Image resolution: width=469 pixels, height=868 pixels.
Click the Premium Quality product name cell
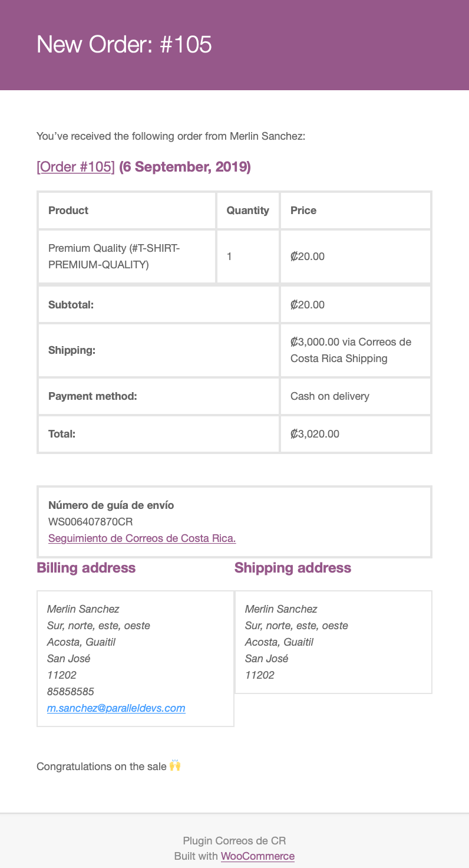(127, 257)
